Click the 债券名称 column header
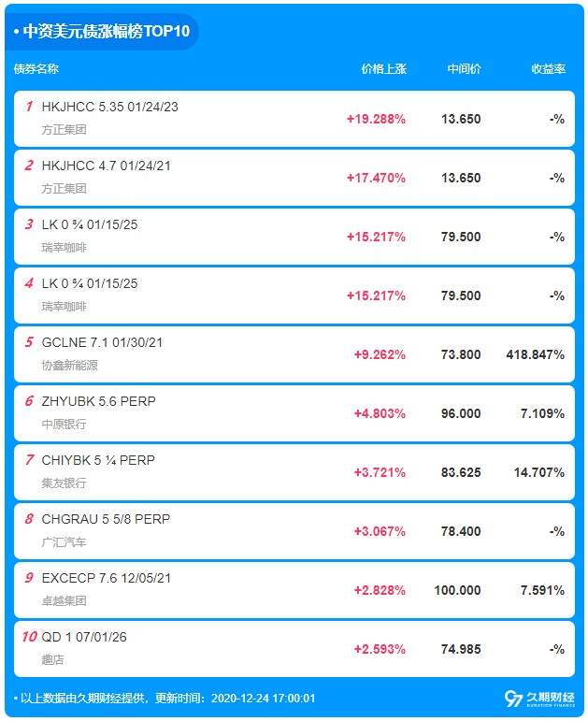 click(36, 69)
